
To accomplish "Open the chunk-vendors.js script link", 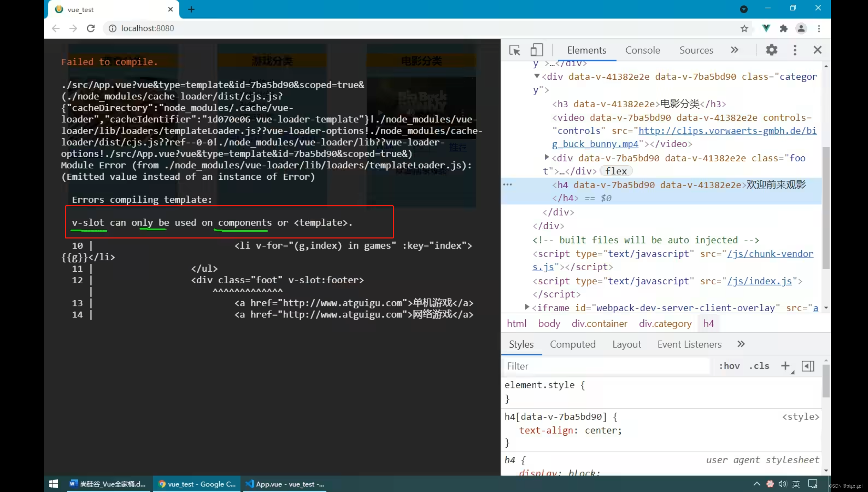I will point(673,260).
